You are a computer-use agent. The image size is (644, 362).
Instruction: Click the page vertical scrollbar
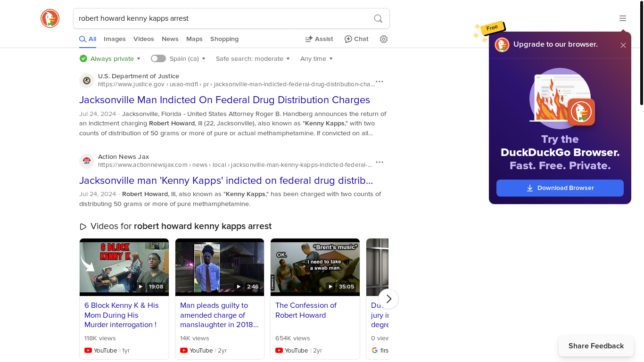tap(642, 53)
